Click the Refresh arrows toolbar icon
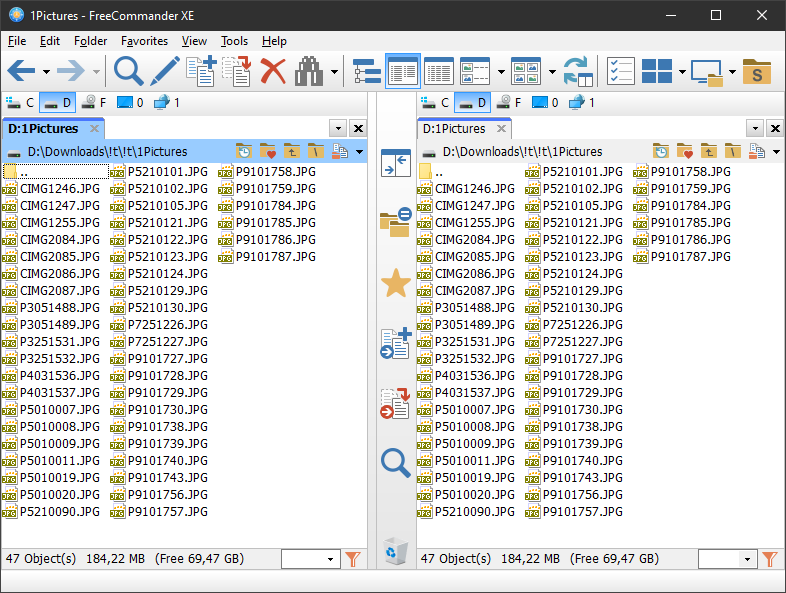 (578, 71)
